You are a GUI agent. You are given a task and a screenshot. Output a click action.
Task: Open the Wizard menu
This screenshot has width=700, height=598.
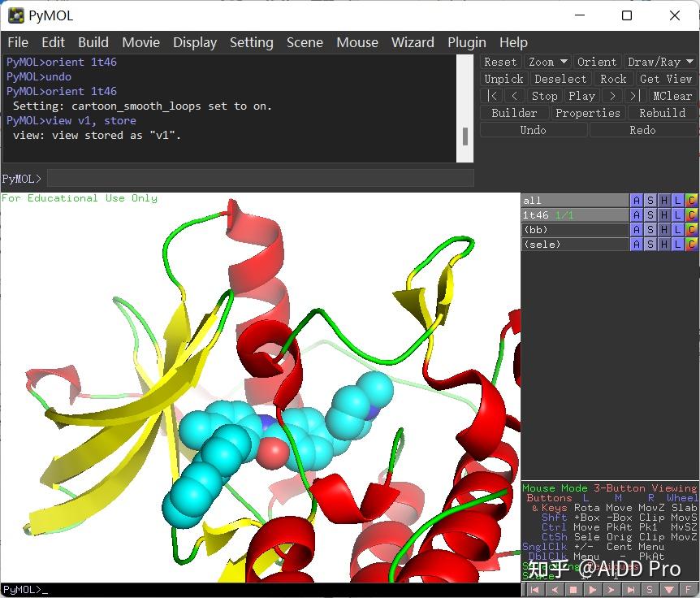coord(413,42)
